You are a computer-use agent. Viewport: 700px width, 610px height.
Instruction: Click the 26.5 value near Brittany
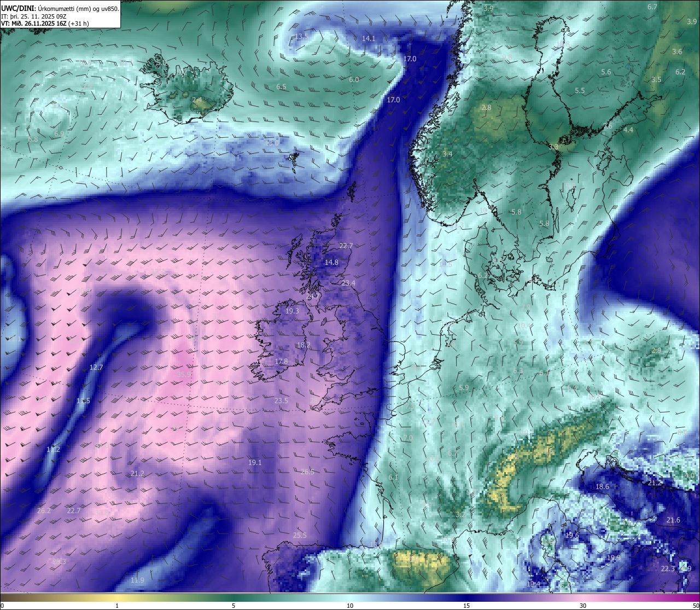coord(307,472)
